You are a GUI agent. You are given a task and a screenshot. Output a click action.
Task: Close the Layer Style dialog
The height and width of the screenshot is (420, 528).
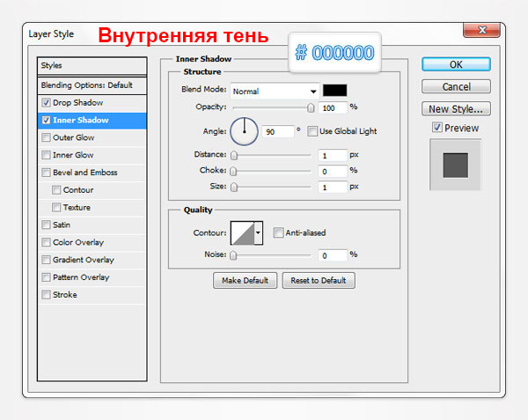481,30
